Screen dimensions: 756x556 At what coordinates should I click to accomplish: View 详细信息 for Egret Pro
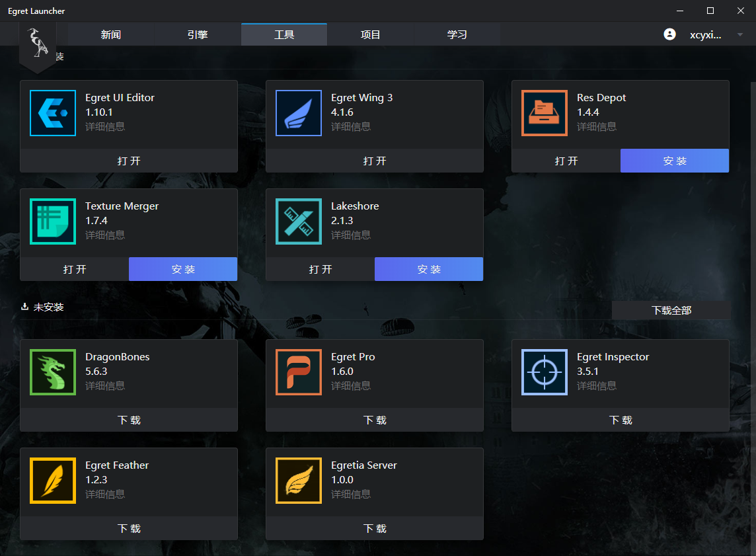click(351, 386)
